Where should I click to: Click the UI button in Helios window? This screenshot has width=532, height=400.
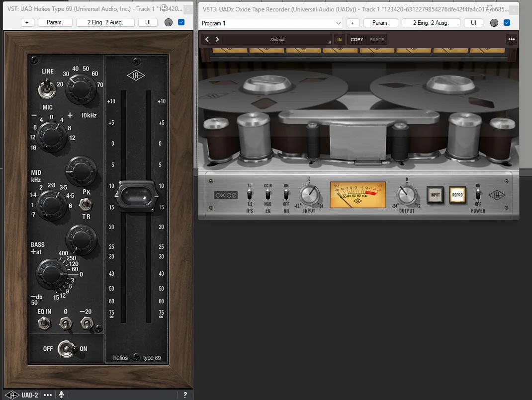(x=148, y=22)
